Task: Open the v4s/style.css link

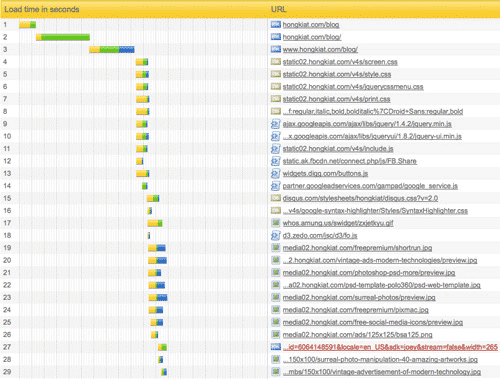Action: (337, 74)
